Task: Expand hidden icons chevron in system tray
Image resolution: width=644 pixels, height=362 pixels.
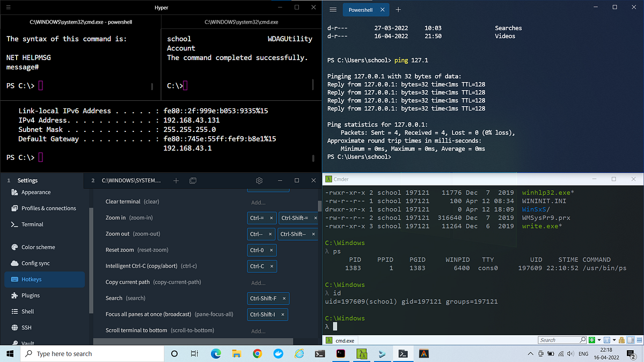Action: [x=531, y=354]
